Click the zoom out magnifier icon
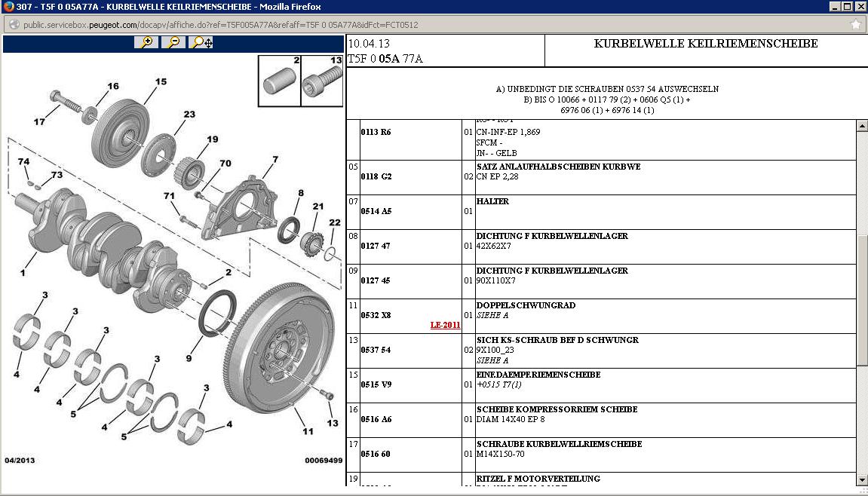 (x=173, y=42)
